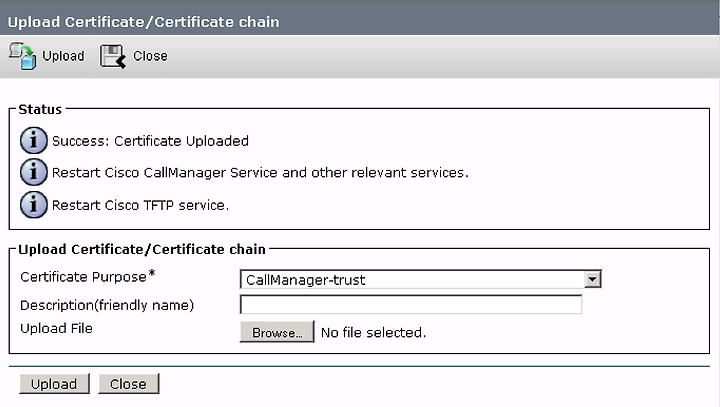720x407 pixels.
Task: Click the 'Upload Certificate/Certificate chain' fieldset legend
Action: click(x=142, y=249)
